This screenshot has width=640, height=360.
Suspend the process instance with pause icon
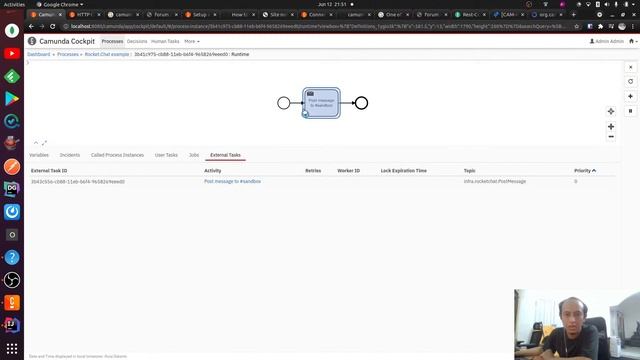[x=631, y=111]
